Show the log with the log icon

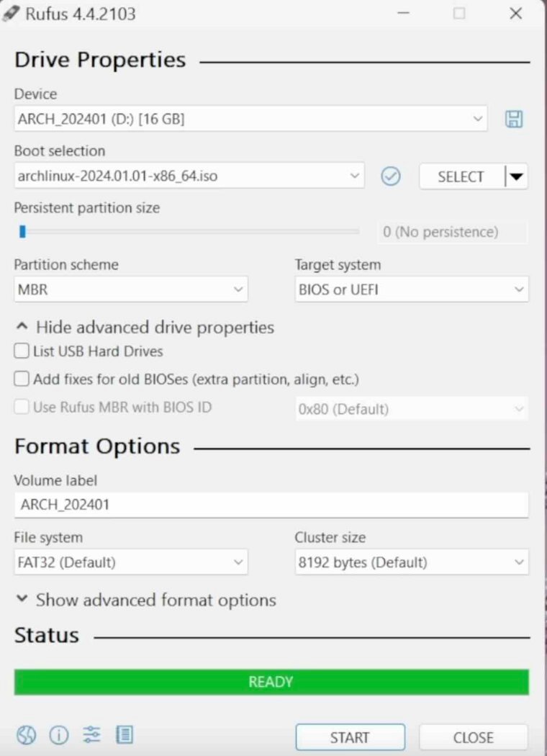pos(123,734)
